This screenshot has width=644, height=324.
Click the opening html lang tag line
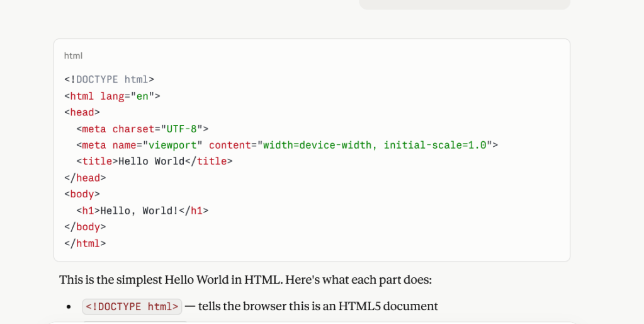coord(112,96)
